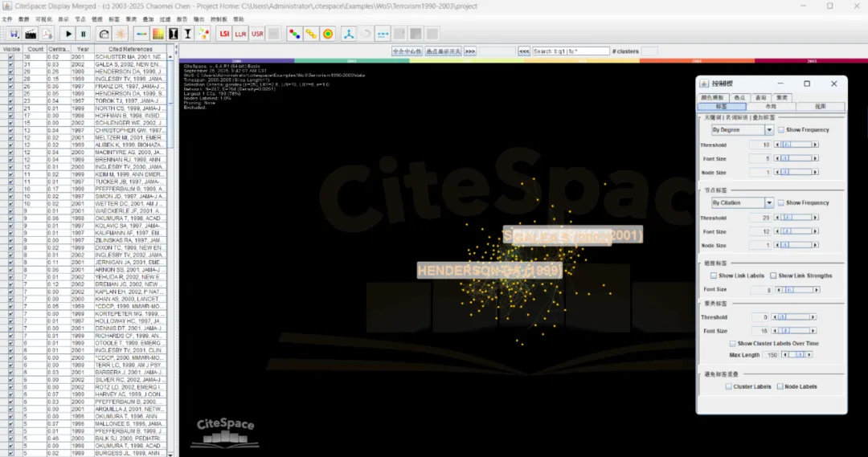Viewport: 868px width, 457px height.
Task: Open the 数据 menu
Action: click(x=23, y=19)
